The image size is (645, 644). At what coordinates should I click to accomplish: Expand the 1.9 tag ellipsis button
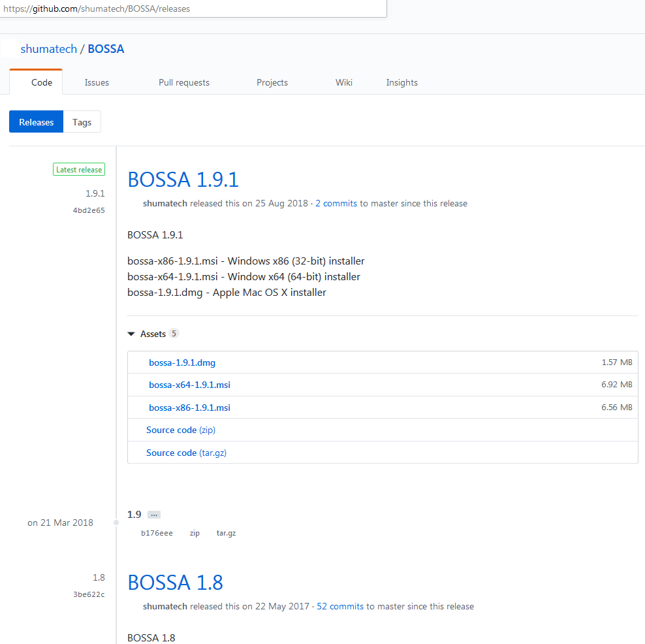click(154, 515)
